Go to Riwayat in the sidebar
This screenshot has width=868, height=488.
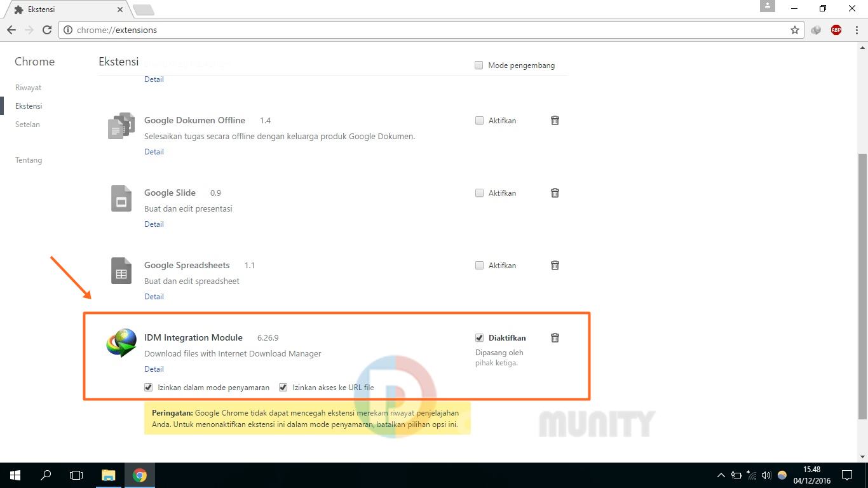tap(28, 88)
